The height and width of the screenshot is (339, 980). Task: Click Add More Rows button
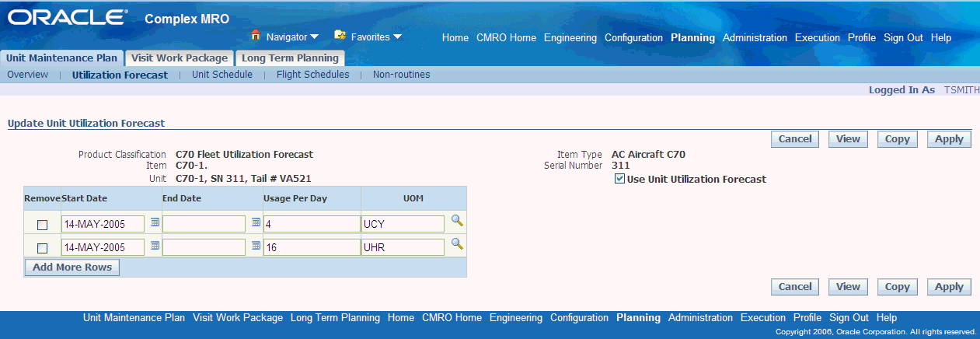coord(72,267)
